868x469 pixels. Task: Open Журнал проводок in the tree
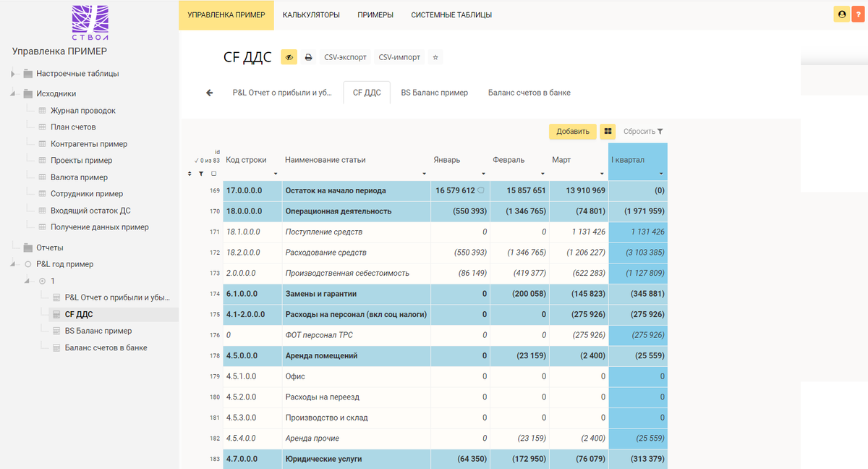point(82,111)
